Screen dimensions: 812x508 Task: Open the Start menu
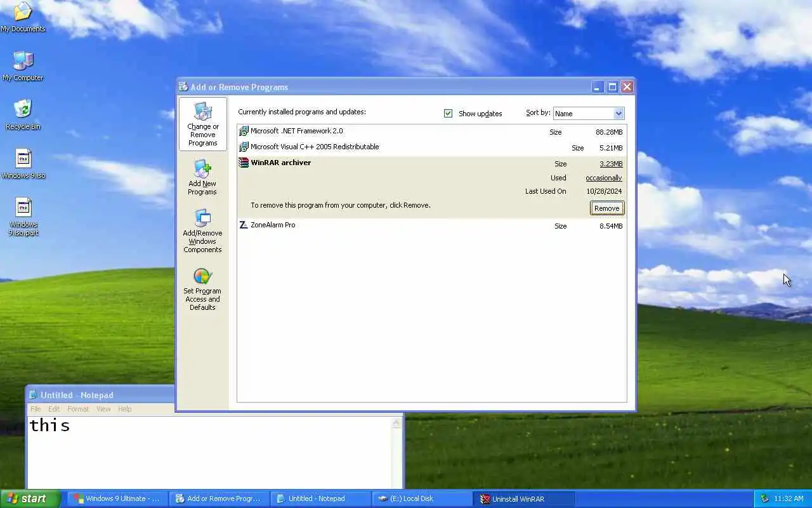[30, 498]
